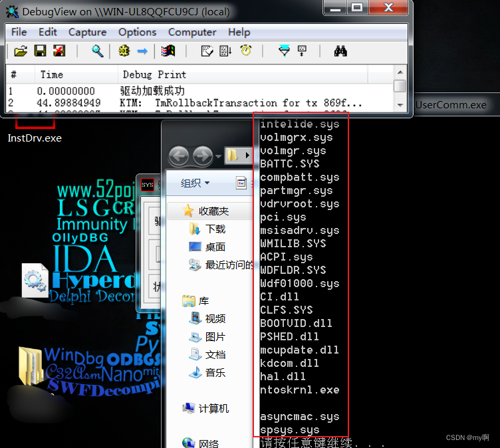Viewport: 500px width, 448px height.
Task: Click the blue arrow Pass-Through icon
Action: pyautogui.click(x=142, y=51)
